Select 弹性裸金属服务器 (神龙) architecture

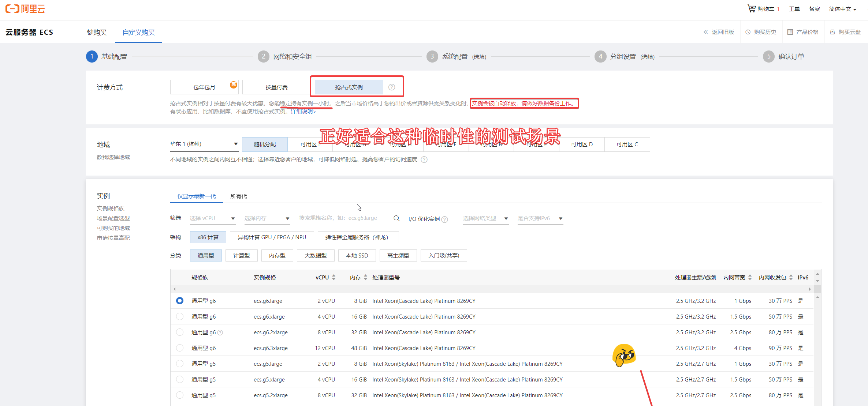click(358, 237)
